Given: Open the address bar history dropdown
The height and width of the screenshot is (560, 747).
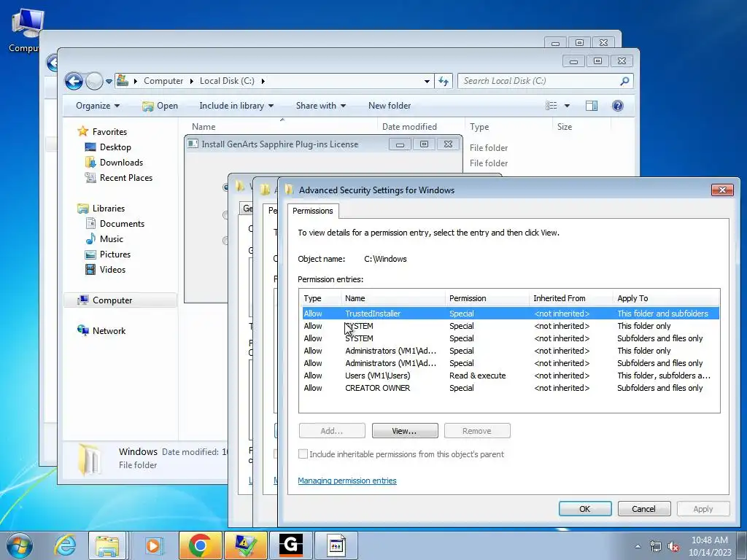Looking at the screenshot, I should [427, 82].
